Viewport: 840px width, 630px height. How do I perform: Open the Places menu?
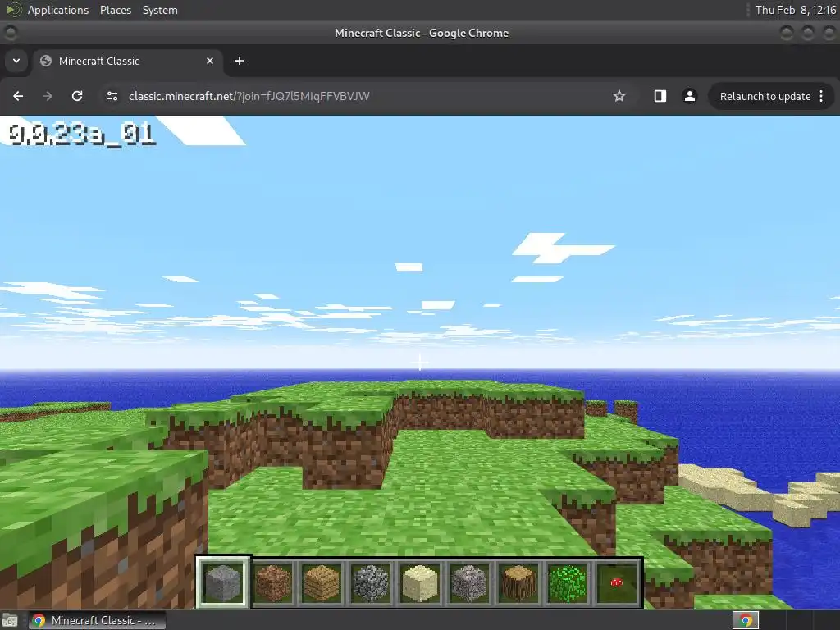pyautogui.click(x=116, y=10)
